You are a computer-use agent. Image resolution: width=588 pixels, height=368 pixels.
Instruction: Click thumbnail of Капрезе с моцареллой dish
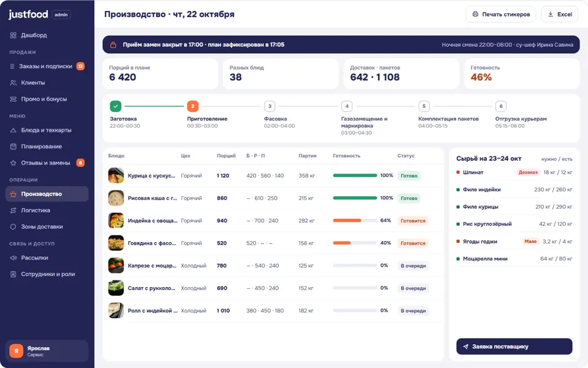(x=116, y=266)
